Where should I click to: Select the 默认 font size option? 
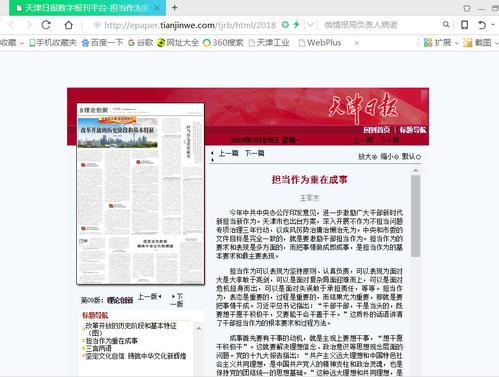[x=411, y=157]
